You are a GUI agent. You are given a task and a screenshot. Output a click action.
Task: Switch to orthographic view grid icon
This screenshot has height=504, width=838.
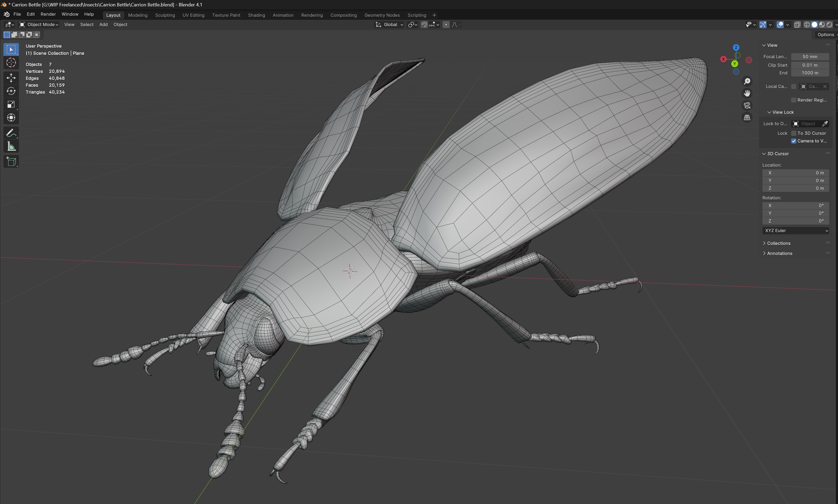[747, 117]
